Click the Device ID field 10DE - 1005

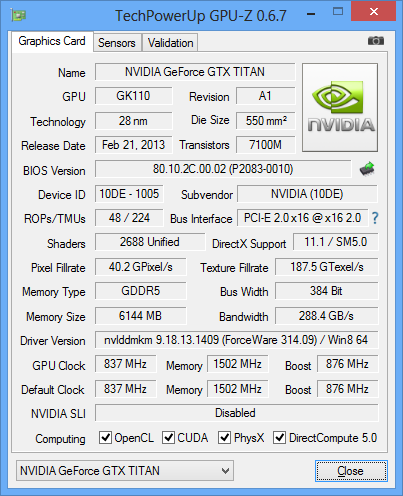[129, 194]
